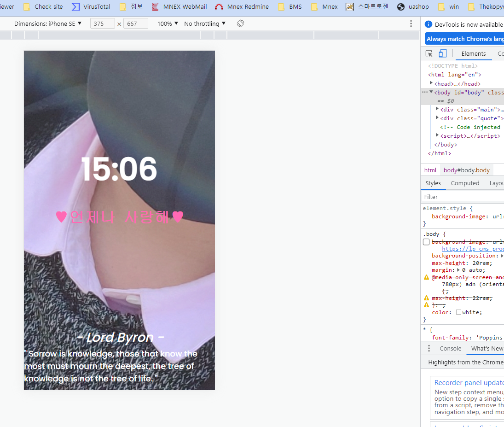Toggle the background-image declaration checkbox

click(426, 242)
